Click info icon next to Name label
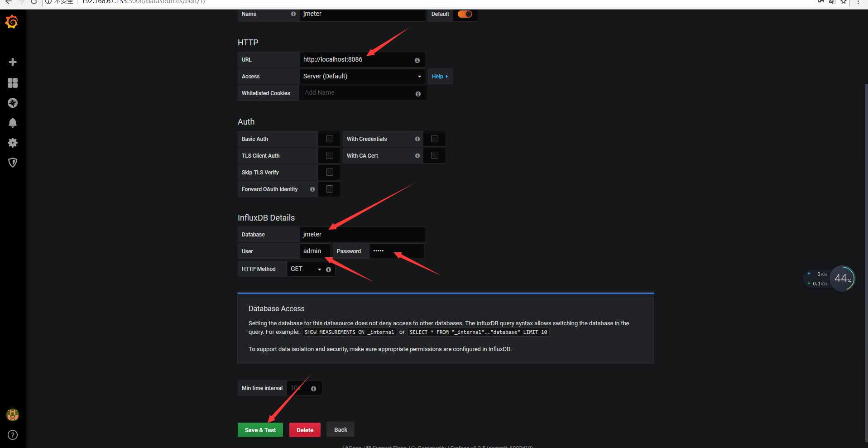 pyautogui.click(x=293, y=14)
